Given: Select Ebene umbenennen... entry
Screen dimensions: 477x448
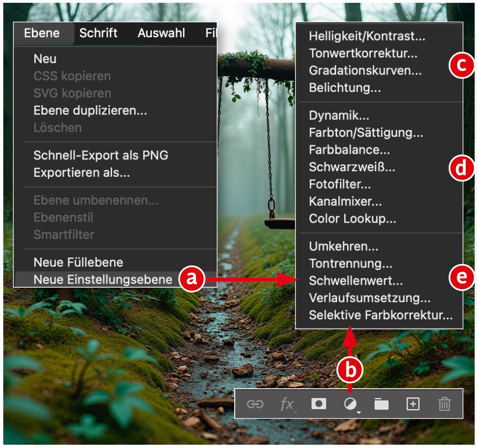Looking at the screenshot, I should click(x=96, y=200).
